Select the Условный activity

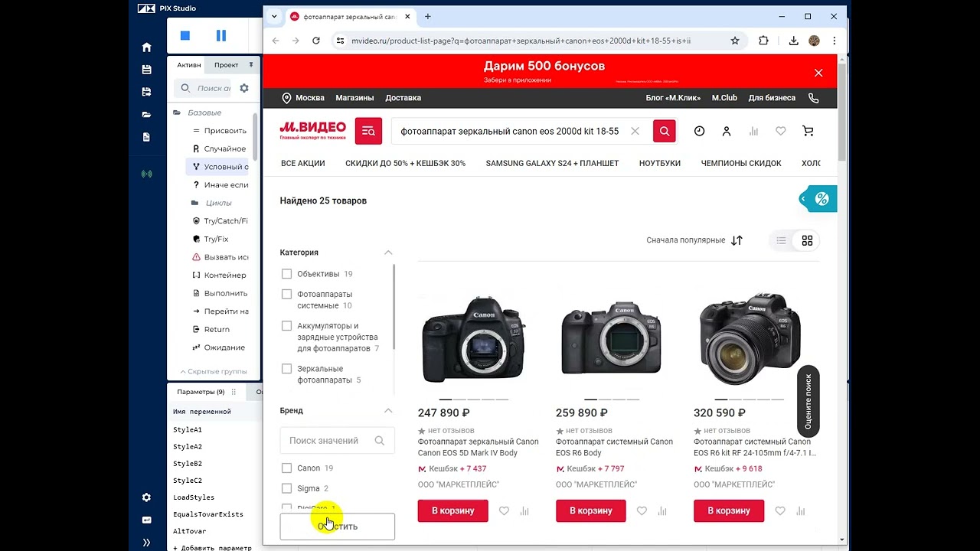[218, 167]
